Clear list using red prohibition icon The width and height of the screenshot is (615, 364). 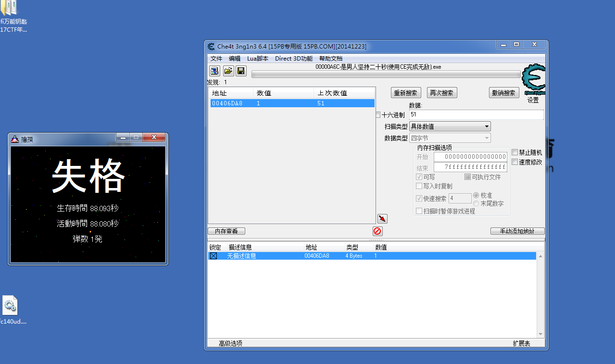pos(377,231)
